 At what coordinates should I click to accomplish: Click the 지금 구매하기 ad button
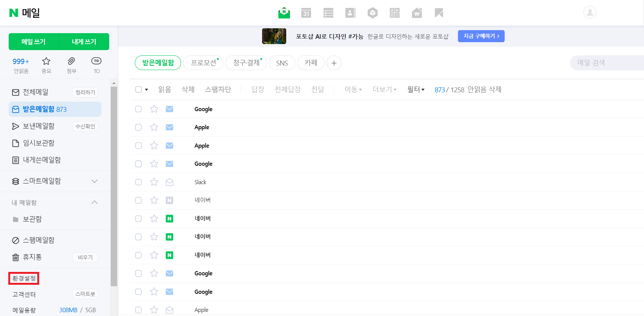(x=481, y=36)
